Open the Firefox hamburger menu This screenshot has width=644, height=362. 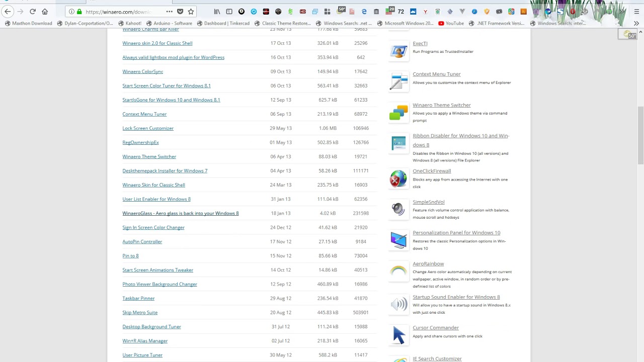(x=636, y=12)
